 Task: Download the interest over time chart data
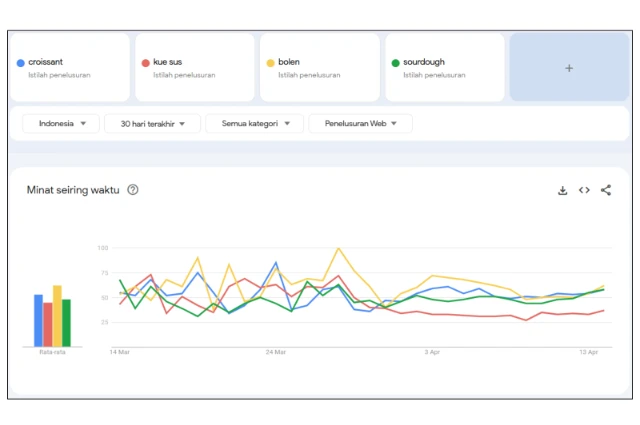[x=563, y=190]
